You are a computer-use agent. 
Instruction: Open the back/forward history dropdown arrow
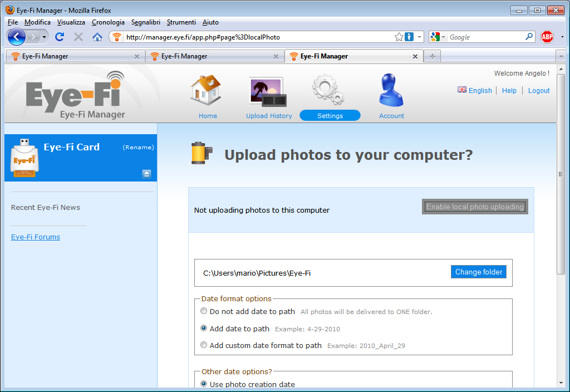44,37
